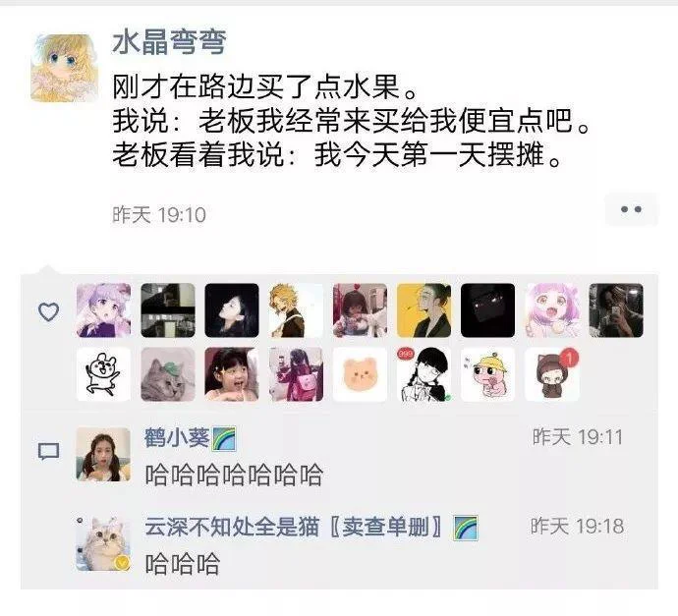
Task: Tap the comment bubble icon
Action: pyautogui.click(x=48, y=452)
